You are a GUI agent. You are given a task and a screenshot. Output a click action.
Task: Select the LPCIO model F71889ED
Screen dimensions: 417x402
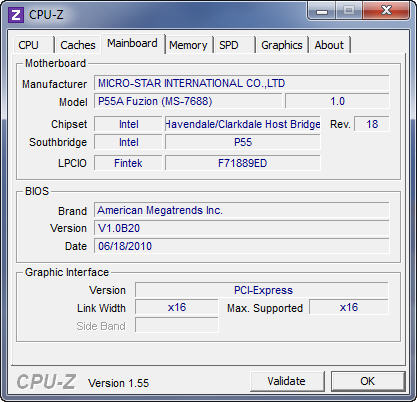(243, 163)
